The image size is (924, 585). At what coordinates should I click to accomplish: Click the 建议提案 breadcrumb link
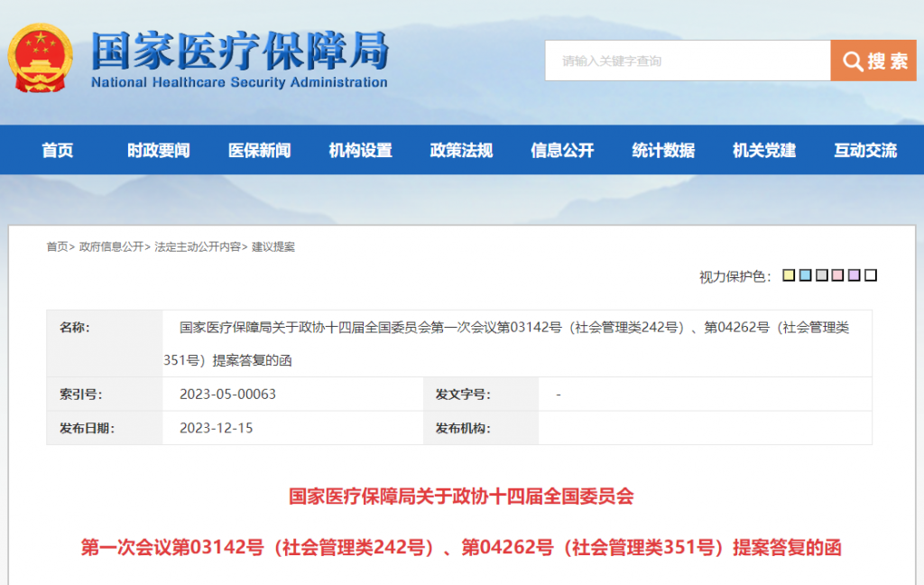273,246
